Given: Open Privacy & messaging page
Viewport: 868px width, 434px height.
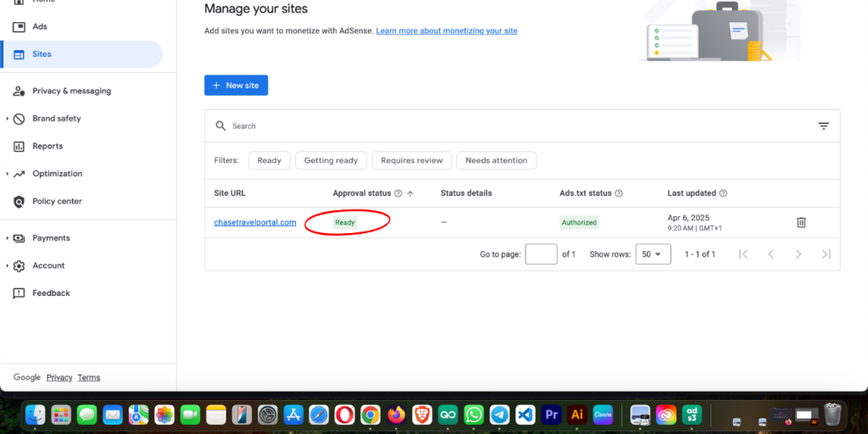Looking at the screenshot, I should (72, 91).
